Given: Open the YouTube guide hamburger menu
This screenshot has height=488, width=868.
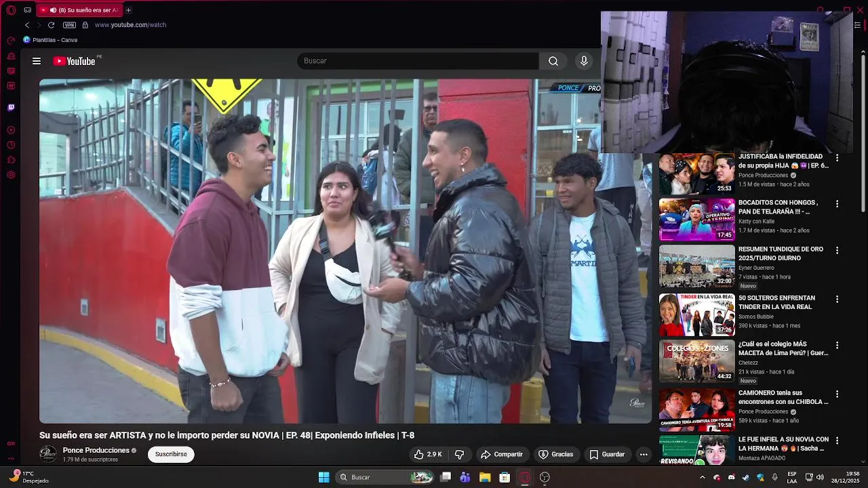Looking at the screenshot, I should click(37, 61).
